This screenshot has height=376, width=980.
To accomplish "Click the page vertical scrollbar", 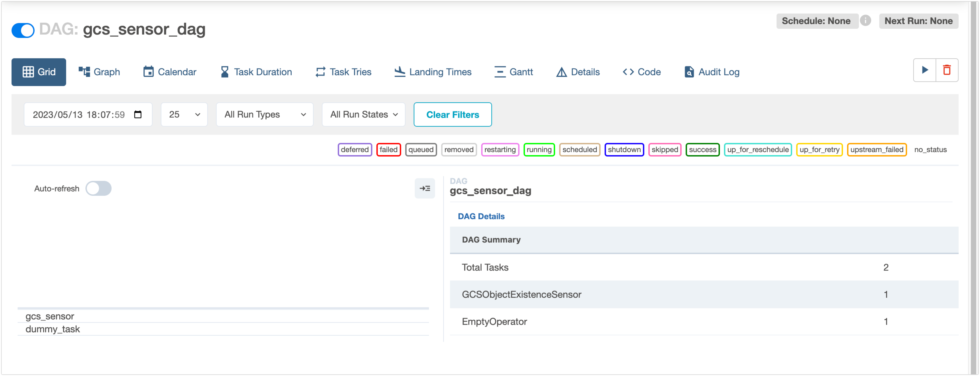I will click(x=974, y=188).
